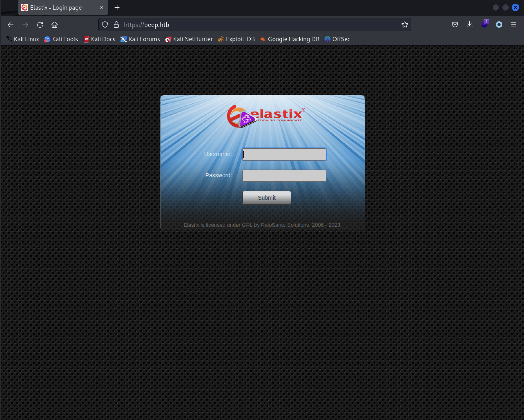
Task: Click inside the Password field
Action: (284, 175)
